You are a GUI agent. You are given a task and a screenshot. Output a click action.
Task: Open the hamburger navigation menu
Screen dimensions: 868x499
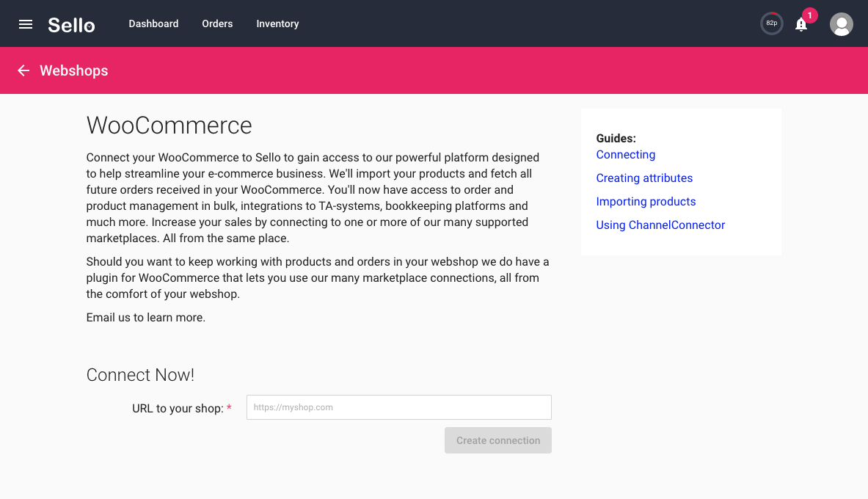pos(26,23)
